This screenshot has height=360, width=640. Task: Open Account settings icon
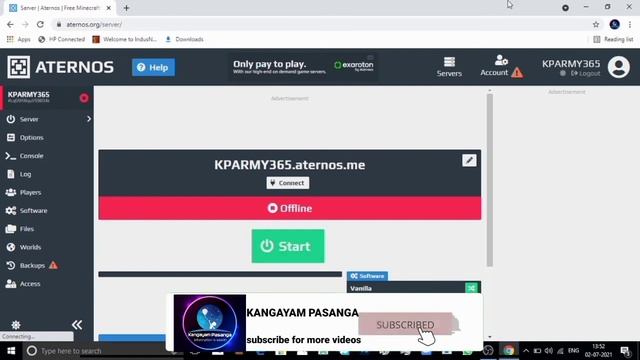pos(501,60)
